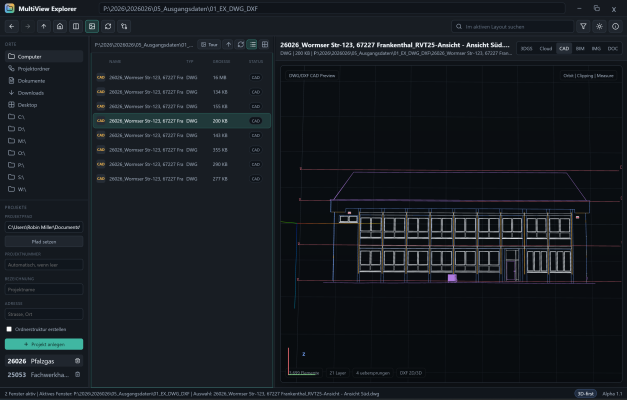Open drive P:\ in the sidebar
The width and height of the screenshot is (627, 400).
[44, 165]
